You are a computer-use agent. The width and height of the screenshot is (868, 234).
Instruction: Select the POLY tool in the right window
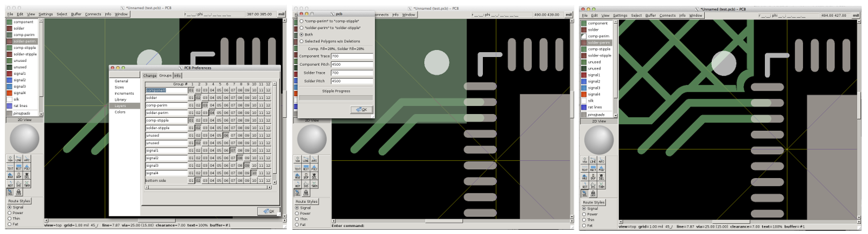point(601,169)
